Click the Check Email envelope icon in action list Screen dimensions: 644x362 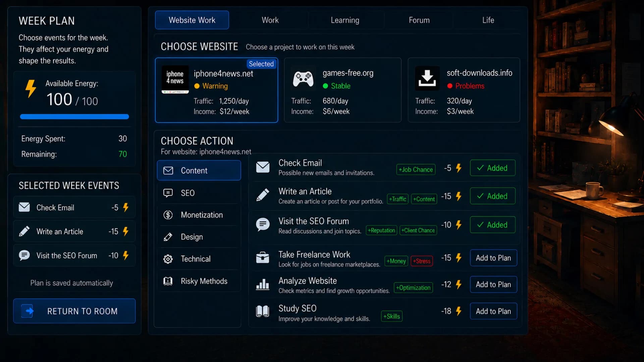point(263,167)
